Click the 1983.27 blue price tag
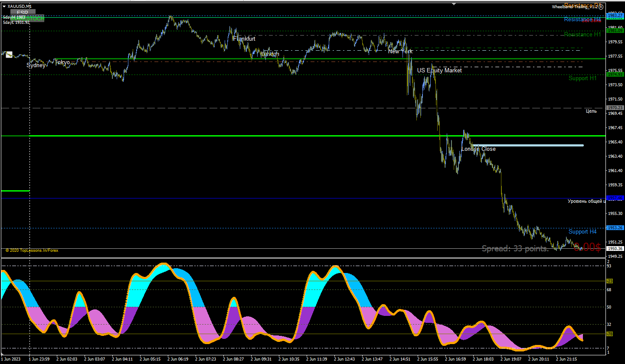This screenshot has height=364, width=625. click(x=615, y=16)
